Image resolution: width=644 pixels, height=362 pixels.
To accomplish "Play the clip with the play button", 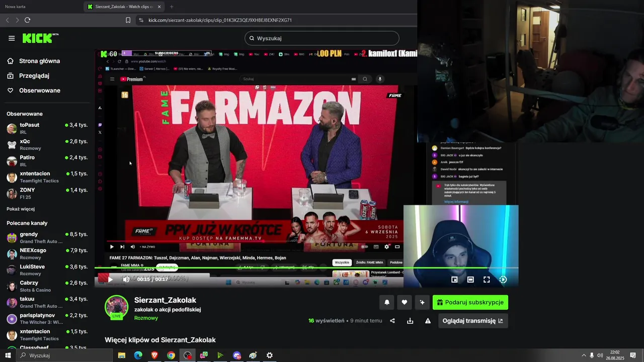I will click(x=110, y=280).
